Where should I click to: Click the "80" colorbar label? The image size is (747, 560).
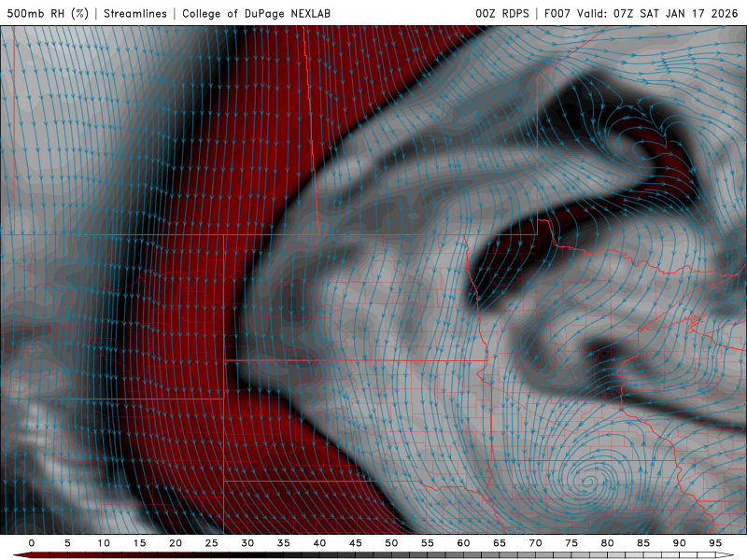click(607, 543)
